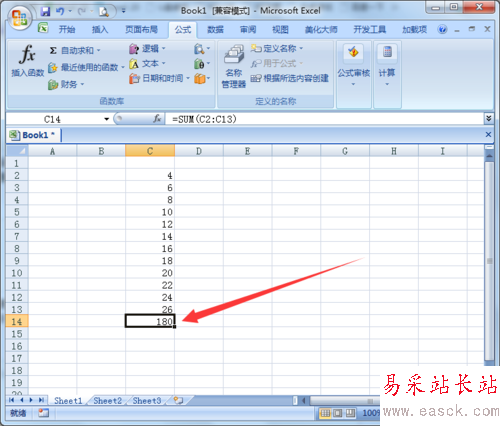Undo the last action

point(60,12)
